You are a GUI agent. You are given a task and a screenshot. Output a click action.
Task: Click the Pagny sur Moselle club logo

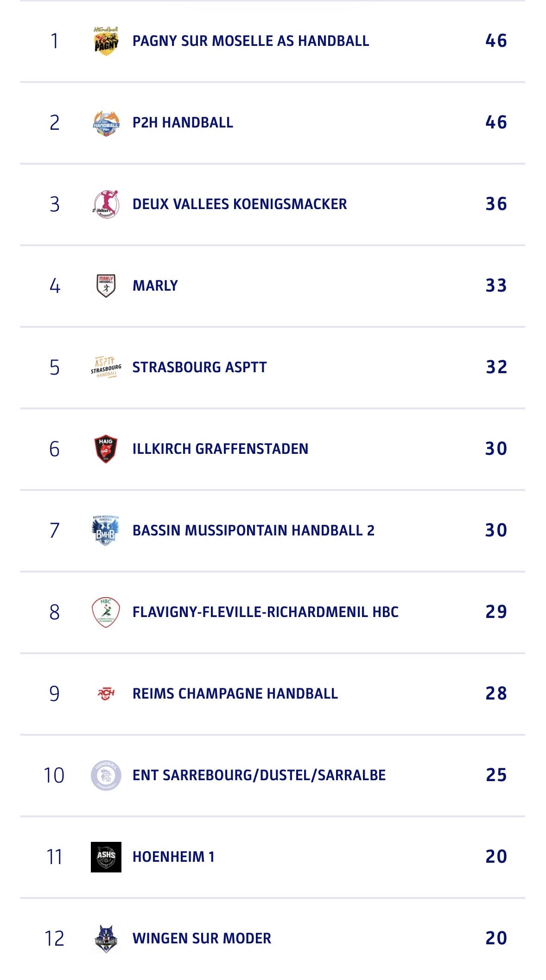pyautogui.click(x=106, y=41)
